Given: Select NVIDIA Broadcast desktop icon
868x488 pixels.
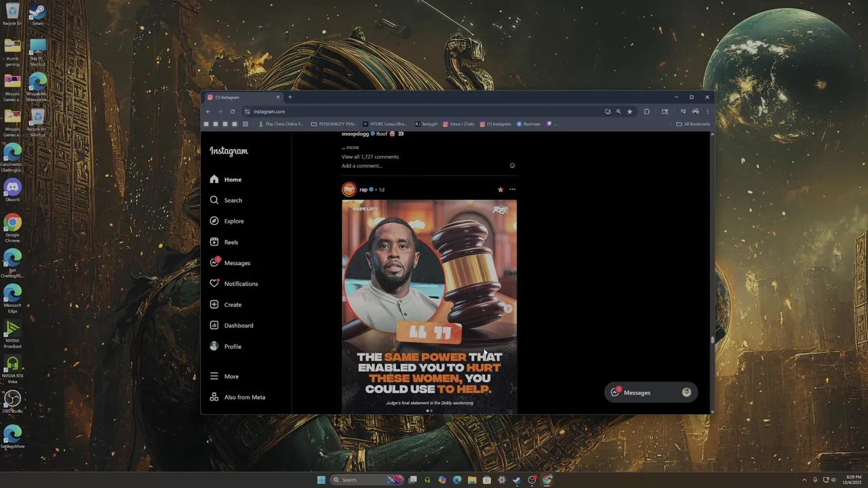Looking at the screenshot, I should (12, 333).
